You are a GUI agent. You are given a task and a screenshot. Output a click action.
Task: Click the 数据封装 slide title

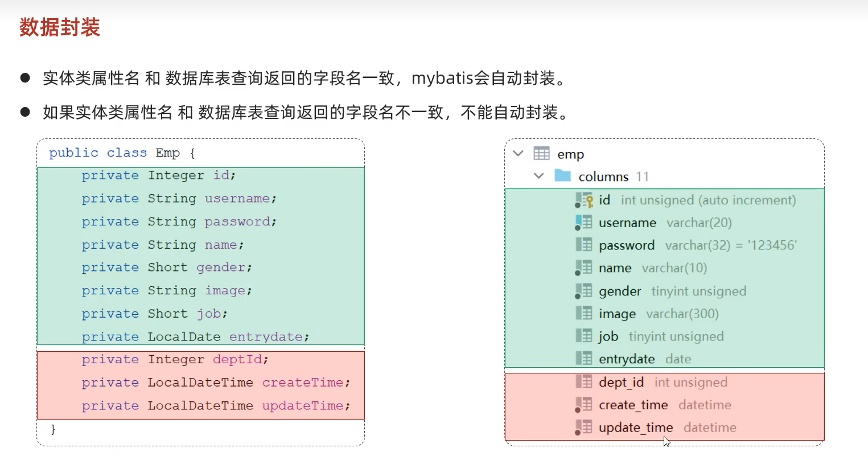click(x=60, y=27)
